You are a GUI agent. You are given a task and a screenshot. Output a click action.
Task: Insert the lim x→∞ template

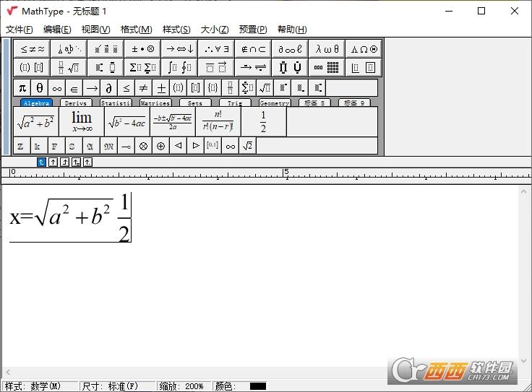point(82,121)
